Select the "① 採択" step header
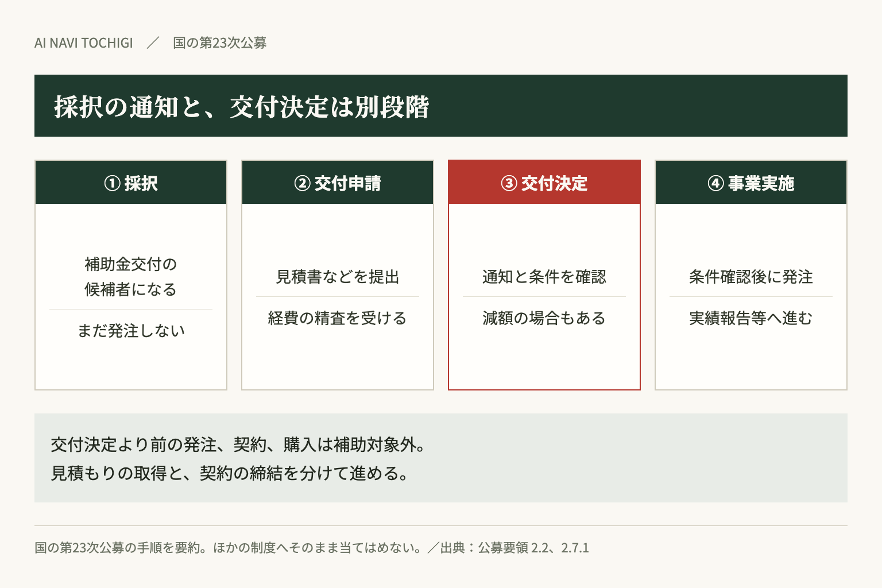Screen dimensions: 882x588 (131, 183)
